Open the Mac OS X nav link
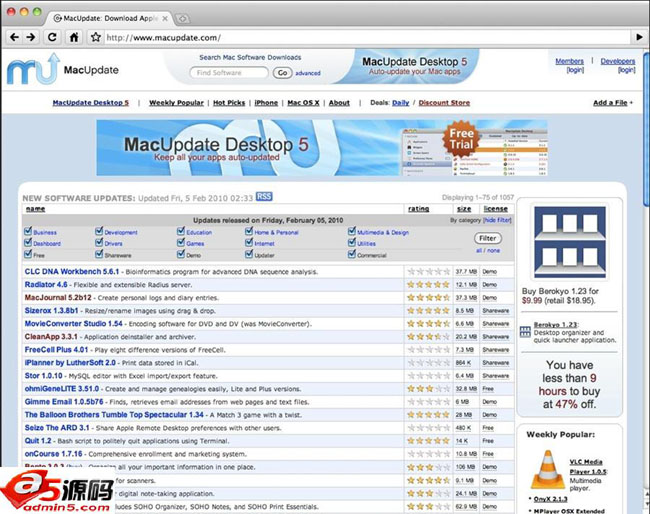 tap(303, 103)
